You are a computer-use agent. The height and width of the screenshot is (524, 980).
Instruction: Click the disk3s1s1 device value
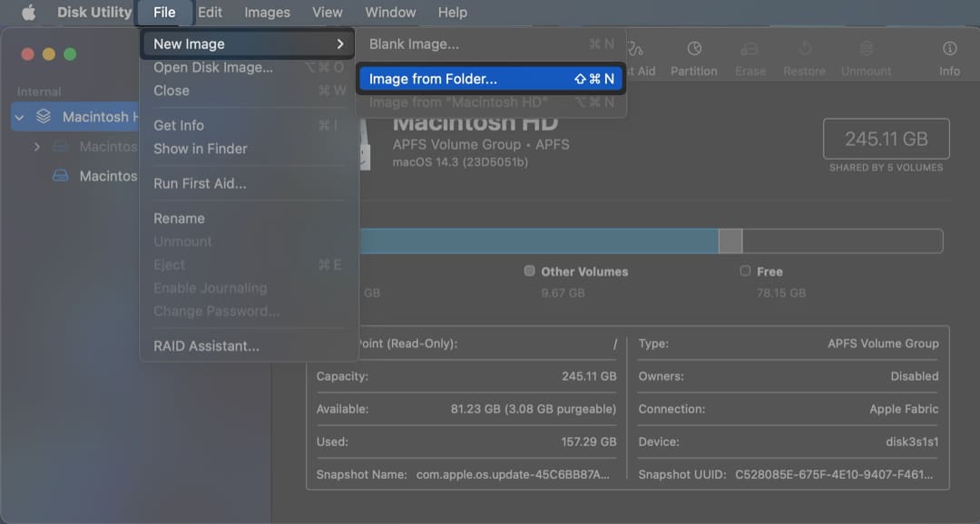click(x=912, y=442)
